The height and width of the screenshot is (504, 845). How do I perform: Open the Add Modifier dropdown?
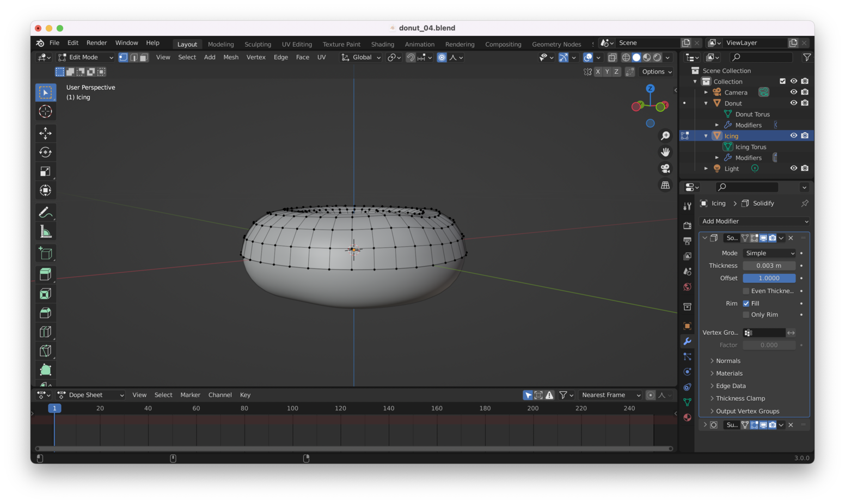pos(755,222)
